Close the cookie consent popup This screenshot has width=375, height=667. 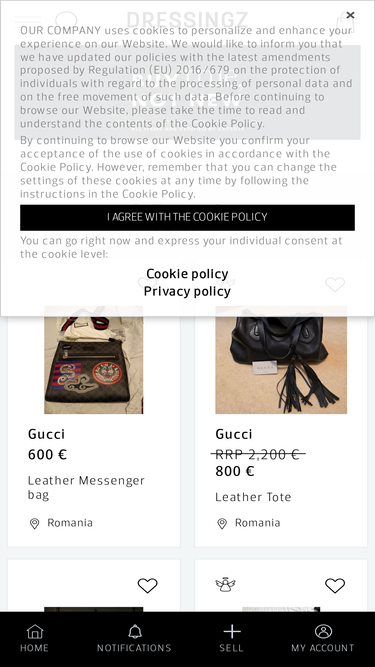[x=350, y=15]
